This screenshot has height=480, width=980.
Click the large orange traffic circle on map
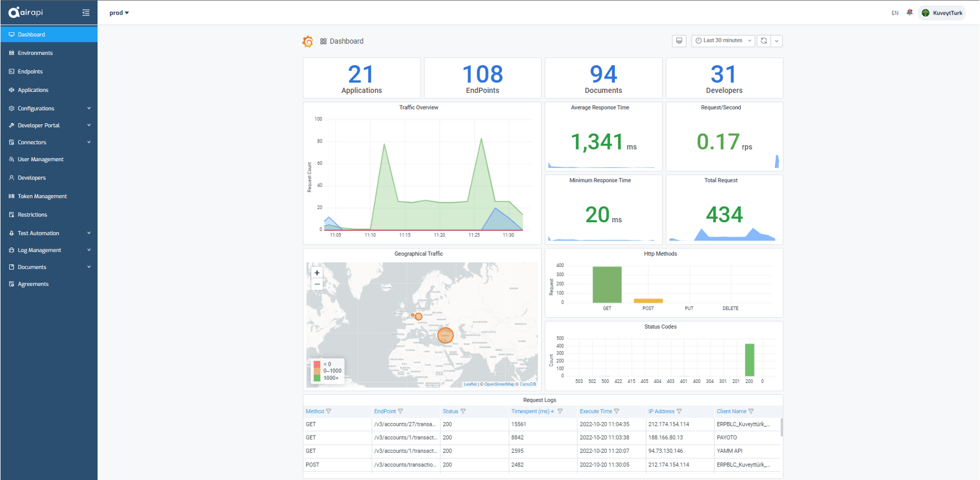point(445,335)
